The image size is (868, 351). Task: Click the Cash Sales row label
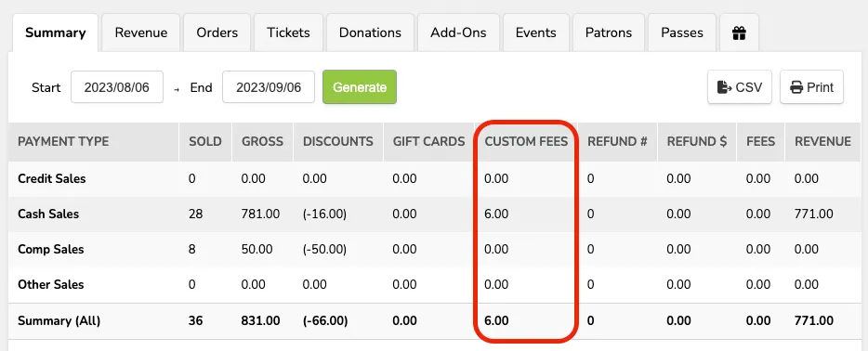pos(48,214)
